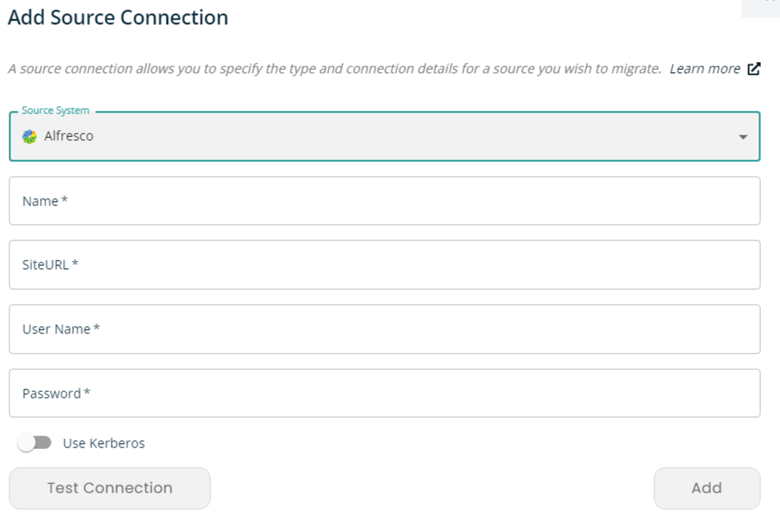Viewport: 780px width, 516px height.
Task: Click the Test Connection button
Action: (x=109, y=488)
